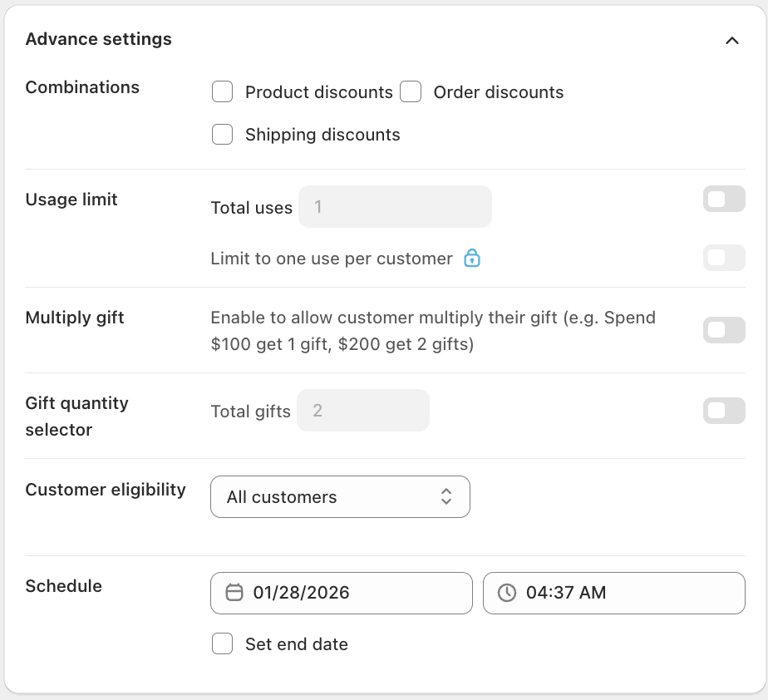Image resolution: width=768 pixels, height=700 pixels.
Task: Click the Advance settings heading
Action: (x=99, y=39)
